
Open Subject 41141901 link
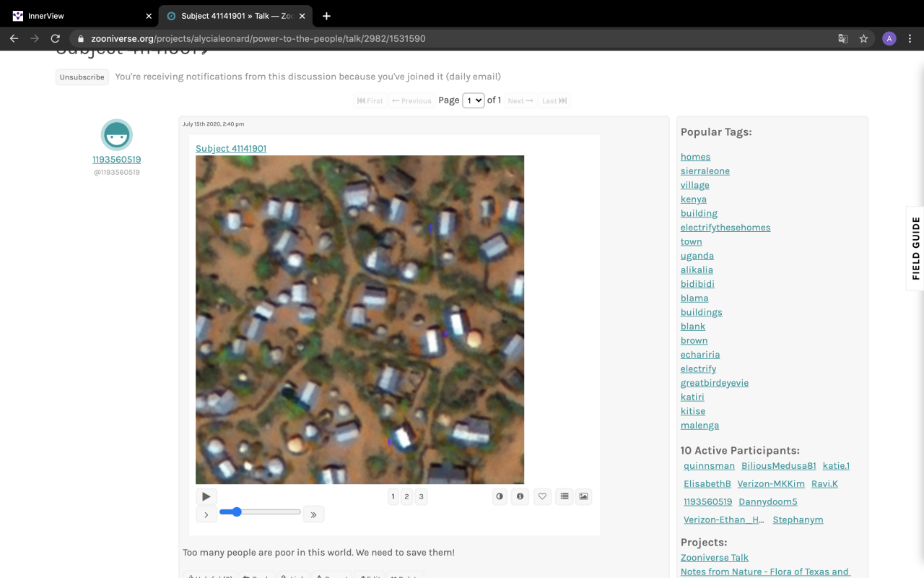(x=231, y=148)
